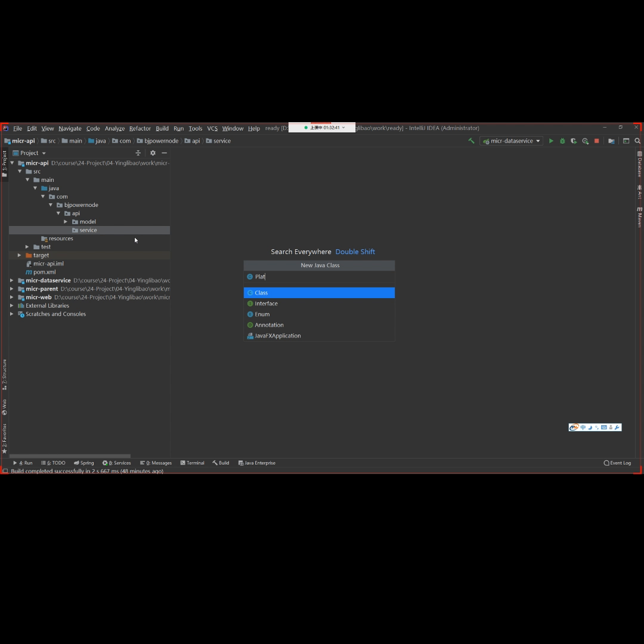Open the File menu
Viewport: 644px width, 644px height.
coord(18,128)
